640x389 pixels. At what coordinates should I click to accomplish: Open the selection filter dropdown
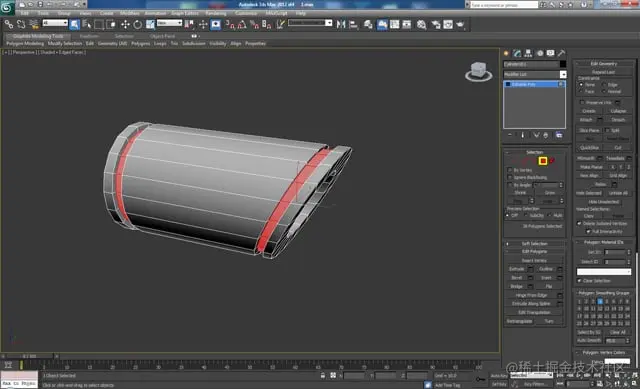pyautogui.click(x=55, y=23)
